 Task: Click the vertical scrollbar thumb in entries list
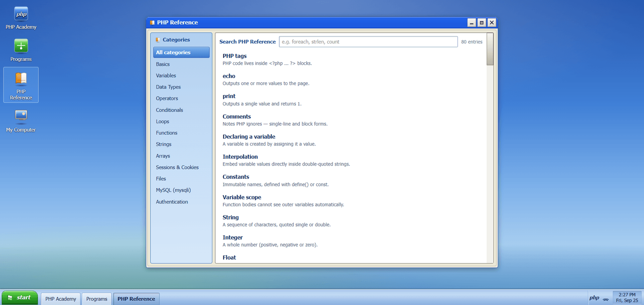tap(490, 49)
